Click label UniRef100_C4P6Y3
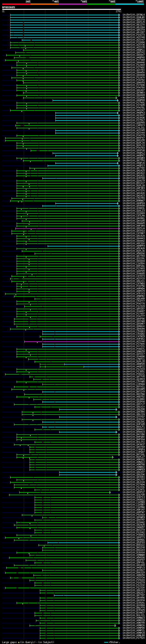The width and height of the screenshot is (146, 644). pyautogui.click(x=134, y=125)
